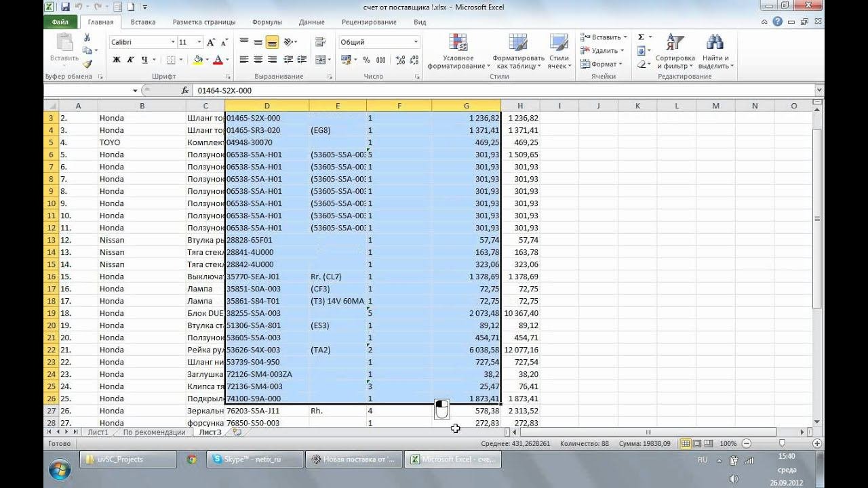Switch to the Разметка страницы tab
Screen dimensions: 868x488
pos(203,22)
